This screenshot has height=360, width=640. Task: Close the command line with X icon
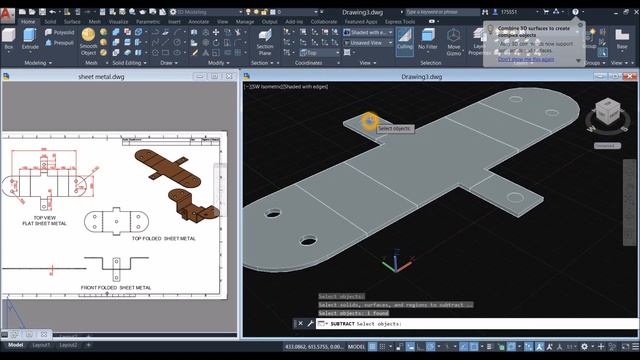tap(300, 324)
